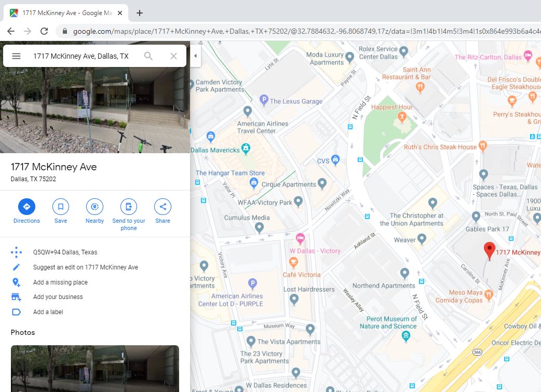Select Ruth's Chris Steak House marker
This screenshot has height=392, width=541.
click(x=483, y=146)
